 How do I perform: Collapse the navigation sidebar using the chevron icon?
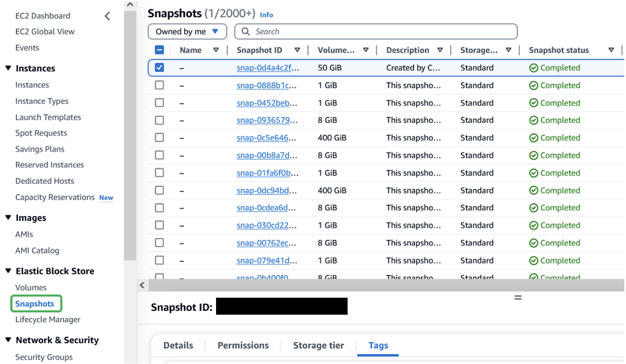(107, 16)
